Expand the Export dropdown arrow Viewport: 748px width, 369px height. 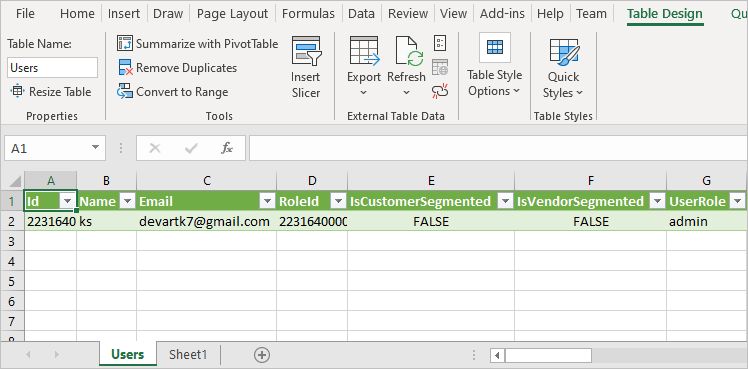[364, 92]
